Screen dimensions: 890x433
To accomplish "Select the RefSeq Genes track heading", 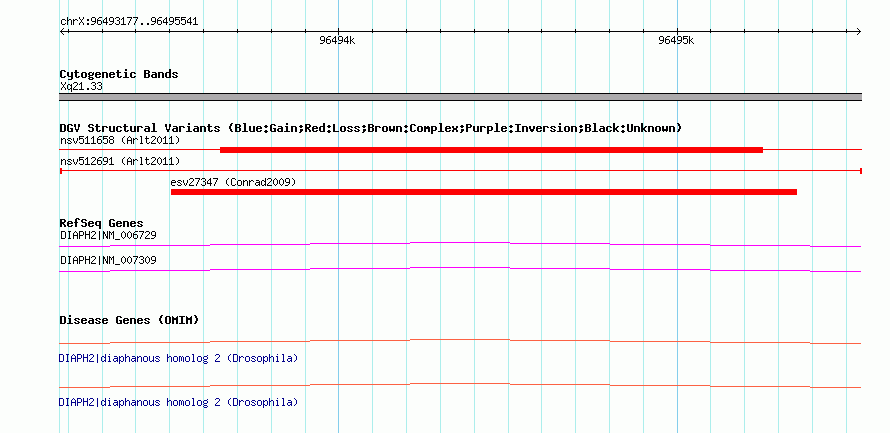I will tap(101, 223).
